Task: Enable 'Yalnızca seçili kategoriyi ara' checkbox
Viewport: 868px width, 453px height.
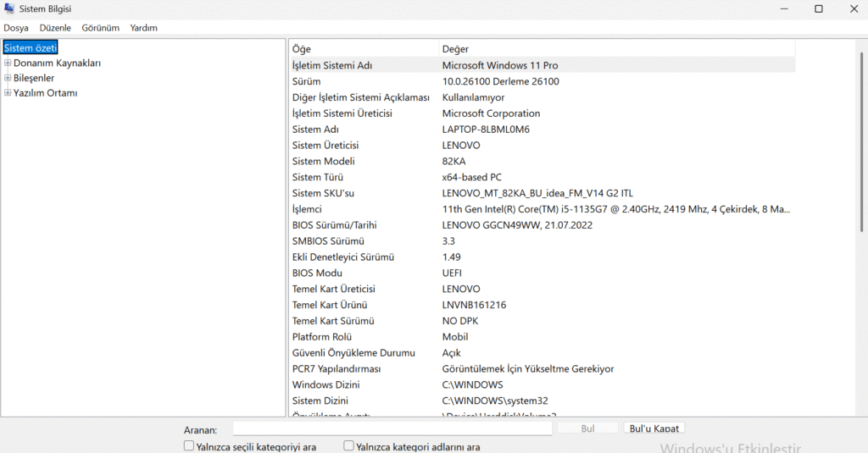Action: [189, 446]
